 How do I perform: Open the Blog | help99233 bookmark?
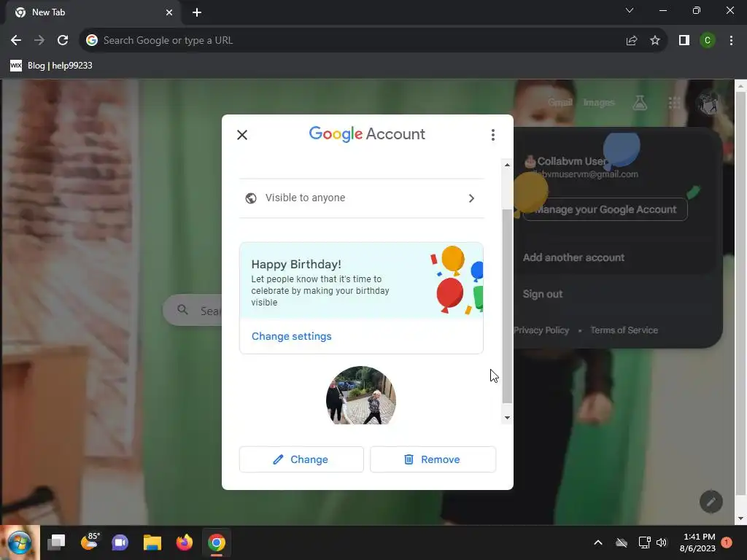pos(51,66)
